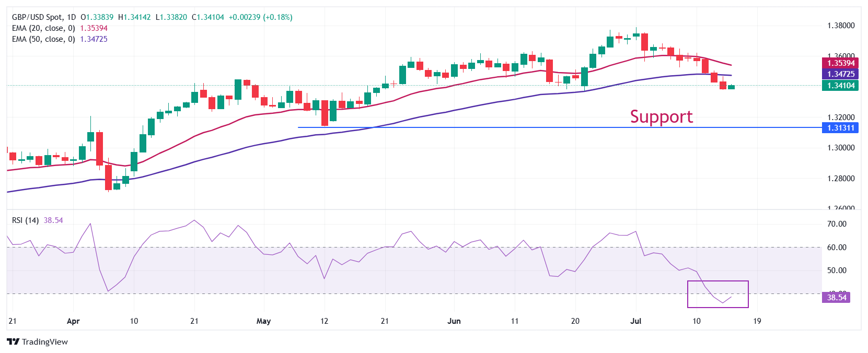Click the Apr label on time axis
Viewport: 868px width, 353px height.
(x=73, y=321)
